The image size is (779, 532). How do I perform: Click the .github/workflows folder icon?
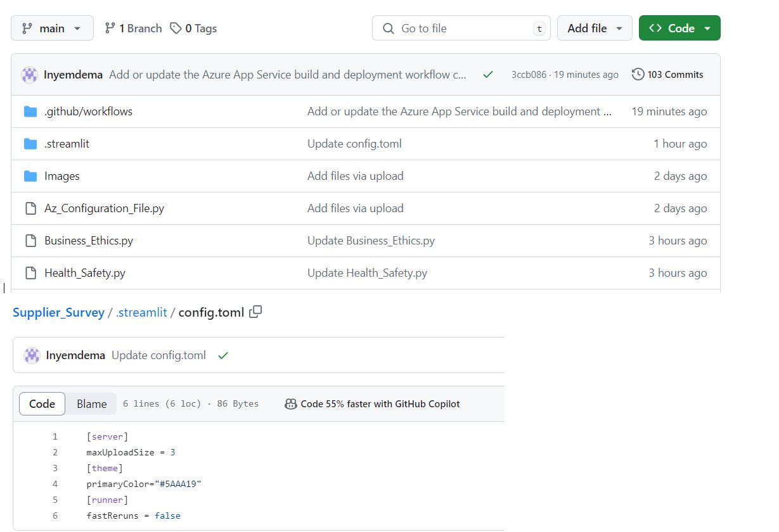point(30,111)
